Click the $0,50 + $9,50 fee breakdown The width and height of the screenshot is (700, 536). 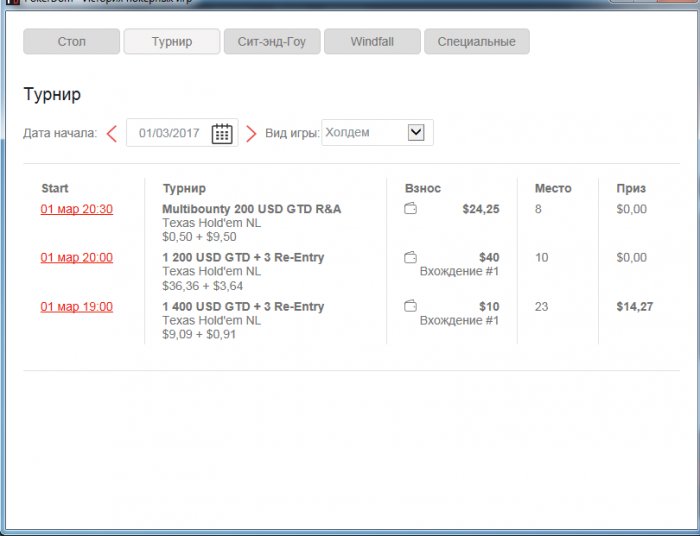pos(200,237)
